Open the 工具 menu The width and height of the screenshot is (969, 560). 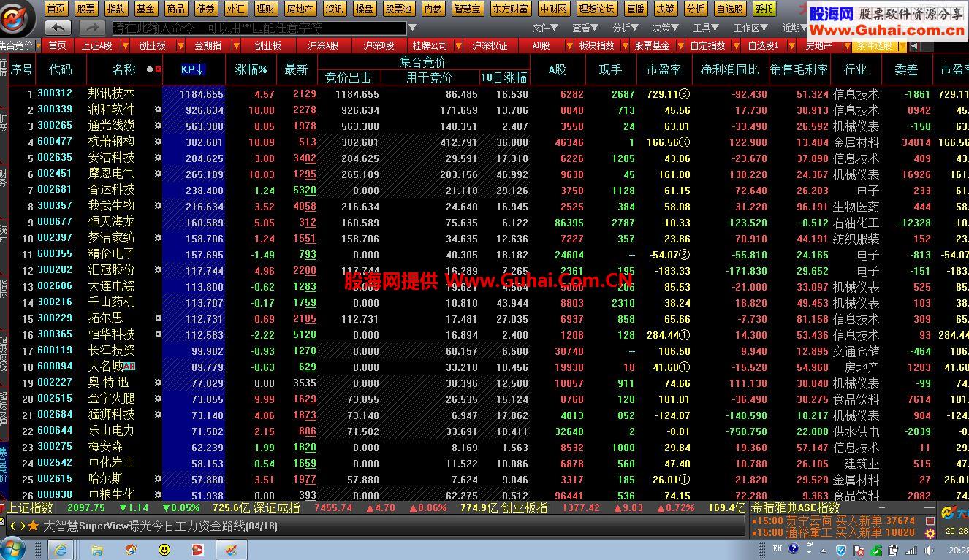pyautogui.click(x=705, y=28)
